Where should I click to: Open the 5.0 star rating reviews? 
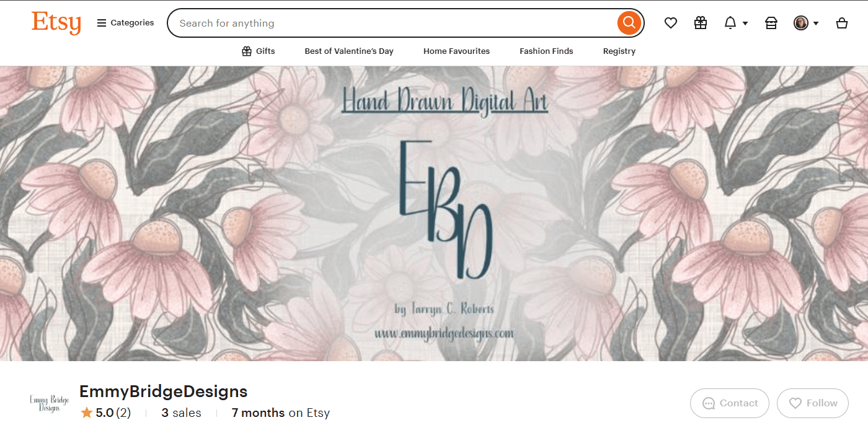pyautogui.click(x=105, y=413)
